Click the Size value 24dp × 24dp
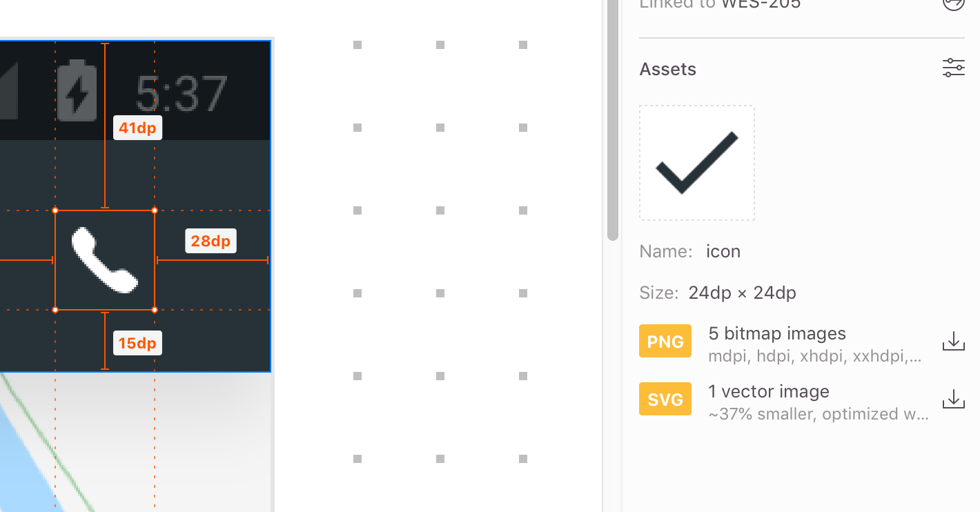Viewport: 980px width, 512px height. pyautogui.click(x=742, y=293)
